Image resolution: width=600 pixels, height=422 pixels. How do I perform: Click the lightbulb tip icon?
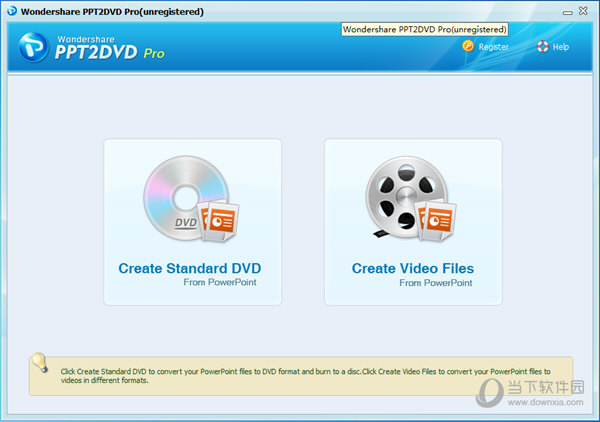tap(39, 362)
